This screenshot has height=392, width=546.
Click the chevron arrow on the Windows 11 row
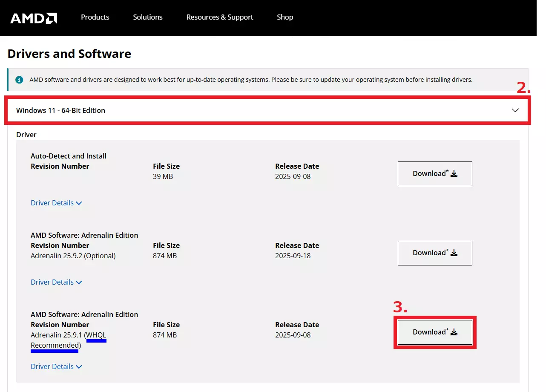(x=515, y=110)
